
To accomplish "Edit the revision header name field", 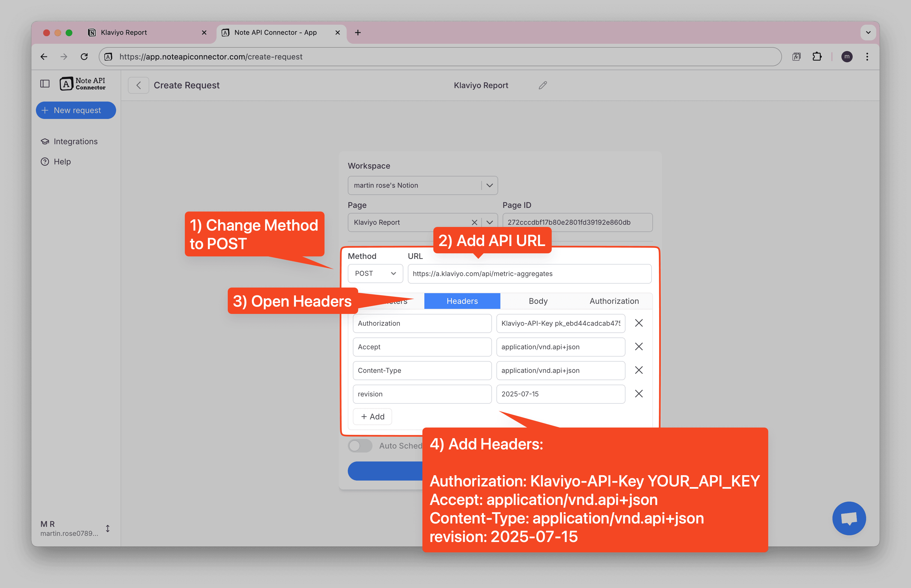I will tap(422, 394).
